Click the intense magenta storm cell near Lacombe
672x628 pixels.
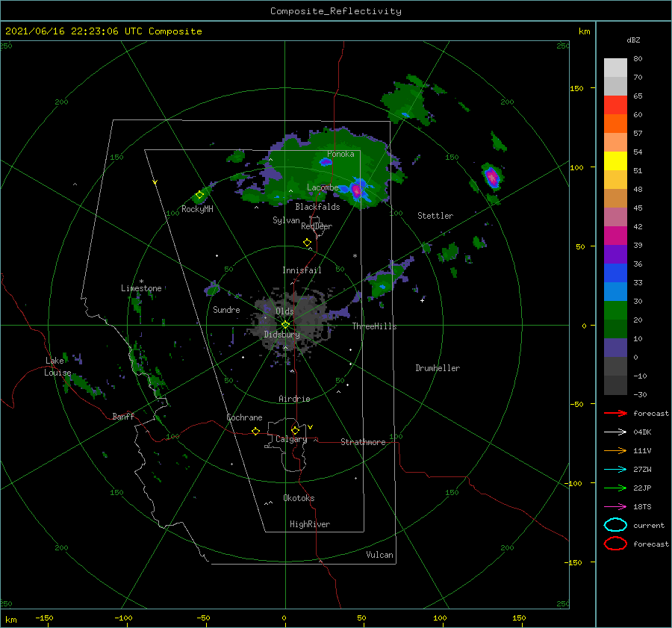pos(357,190)
